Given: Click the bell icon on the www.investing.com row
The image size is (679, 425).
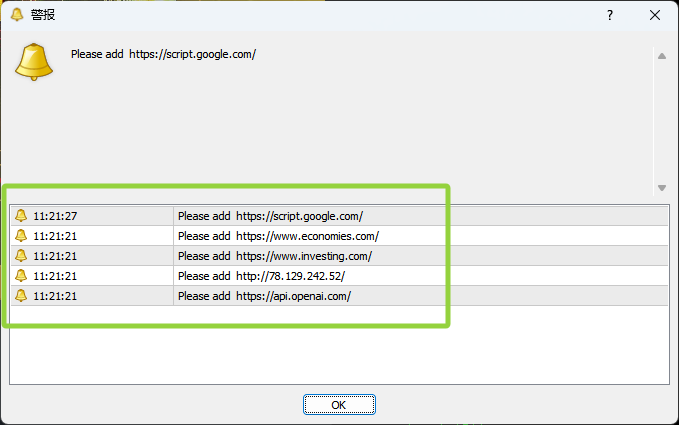Looking at the screenshot, I should 21,256.
